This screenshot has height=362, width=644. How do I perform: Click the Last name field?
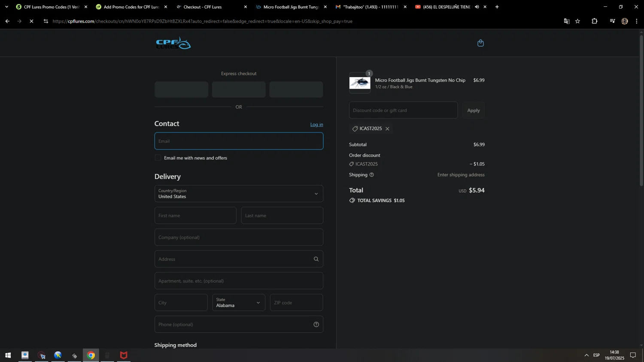click(x=282, y=215)
